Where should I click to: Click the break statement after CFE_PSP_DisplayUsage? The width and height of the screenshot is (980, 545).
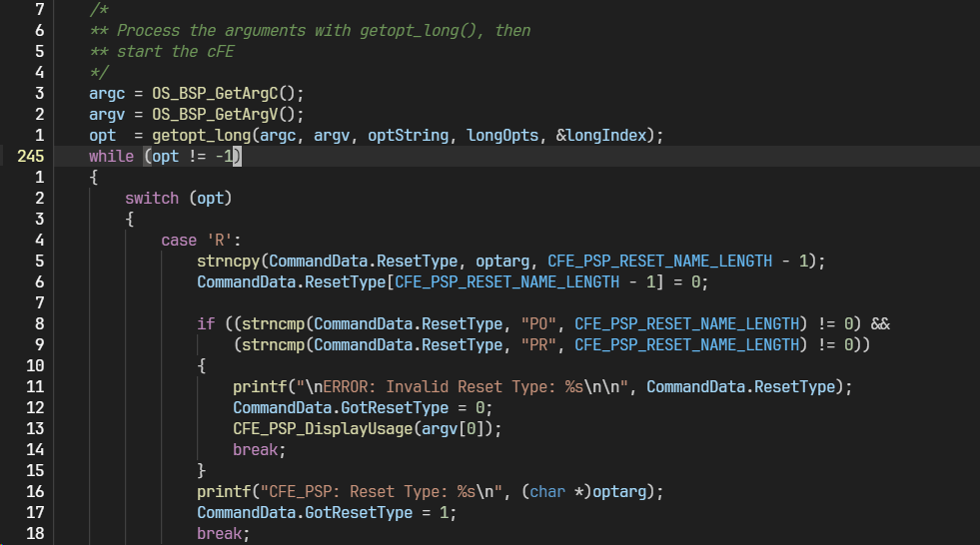tap(255, 449)
